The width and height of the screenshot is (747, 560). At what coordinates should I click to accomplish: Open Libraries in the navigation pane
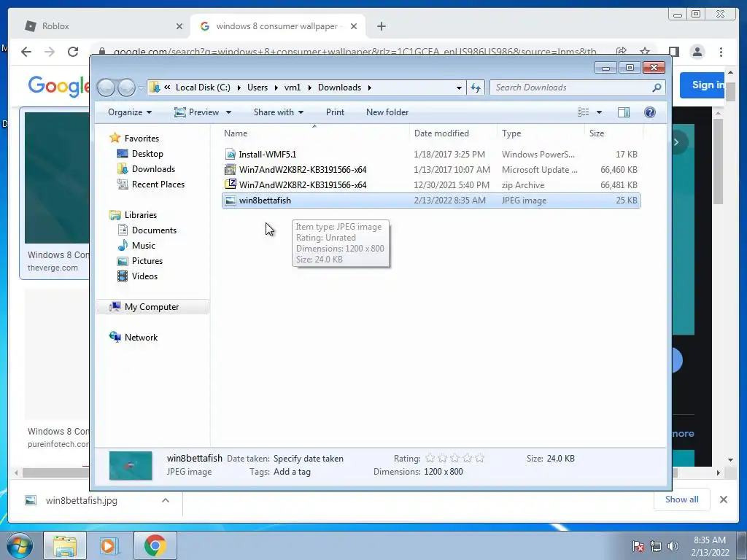click(x=141, y=215)
